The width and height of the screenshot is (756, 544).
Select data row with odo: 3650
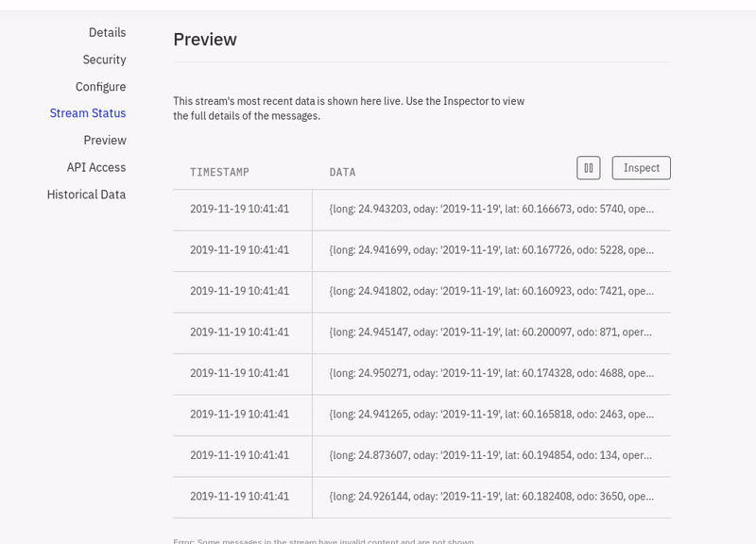click(421, 498)
